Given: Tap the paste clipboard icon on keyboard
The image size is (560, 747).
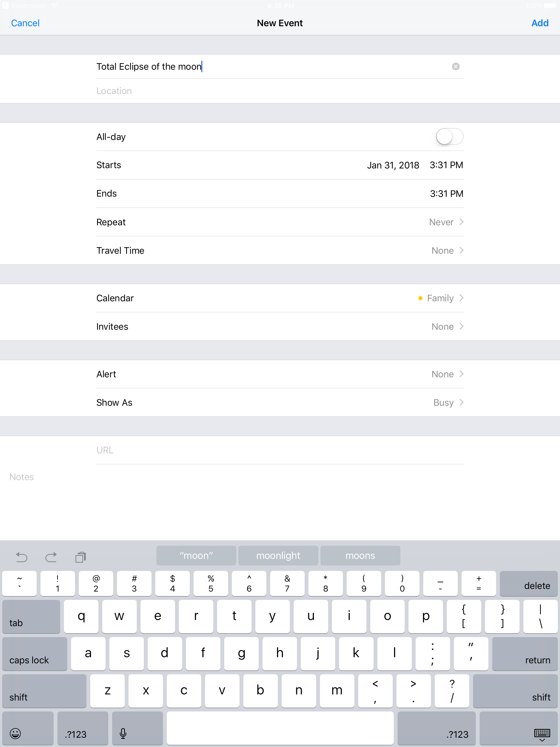Looking at the screenshot, I should coord(81,557).
